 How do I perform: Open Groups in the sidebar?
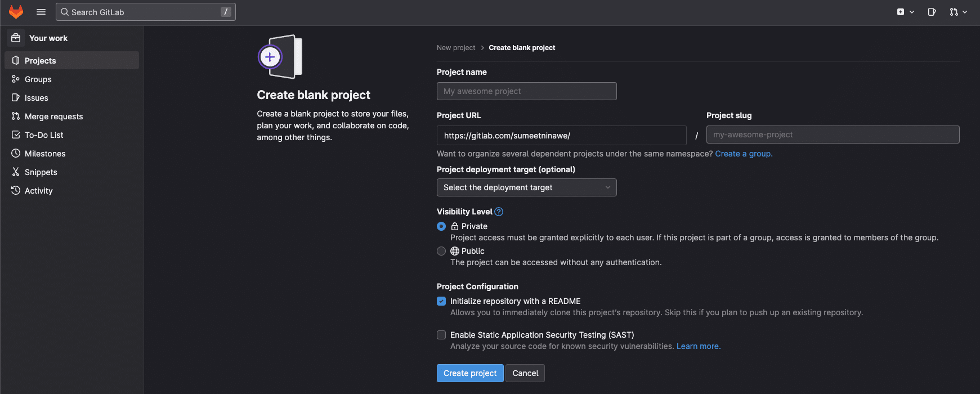pos(72,79)
